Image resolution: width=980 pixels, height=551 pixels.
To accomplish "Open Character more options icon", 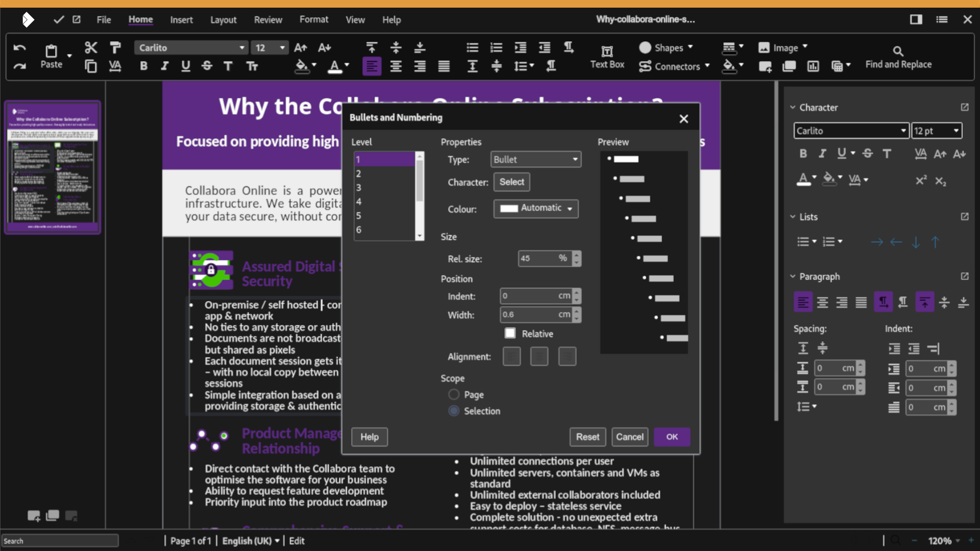I will (x=965, y=107).
